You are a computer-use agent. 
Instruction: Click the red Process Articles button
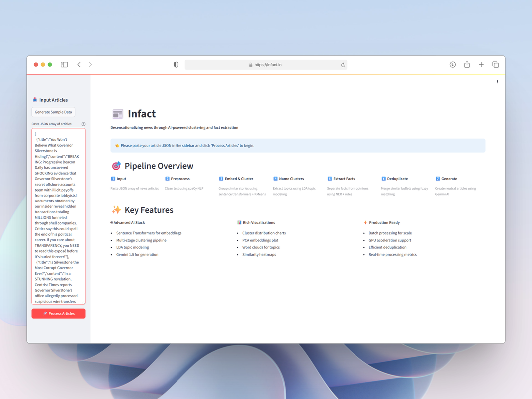[58, 314]
